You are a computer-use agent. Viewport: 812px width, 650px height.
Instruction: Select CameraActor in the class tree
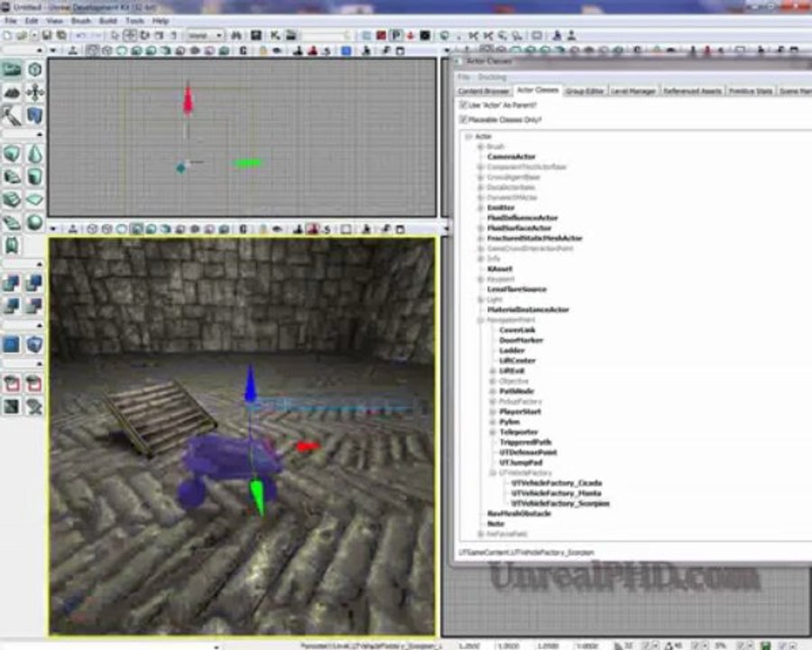click(x=512, y=156)
